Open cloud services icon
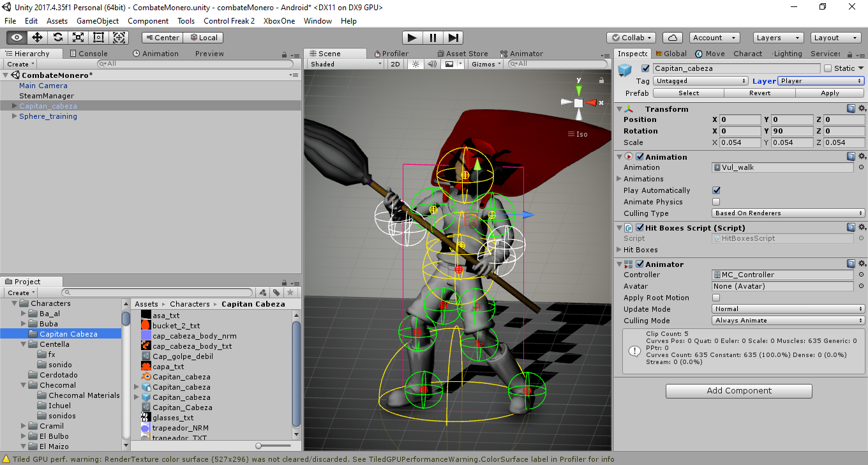The height and width of the screenshot is (465, 868). [673, 38]
